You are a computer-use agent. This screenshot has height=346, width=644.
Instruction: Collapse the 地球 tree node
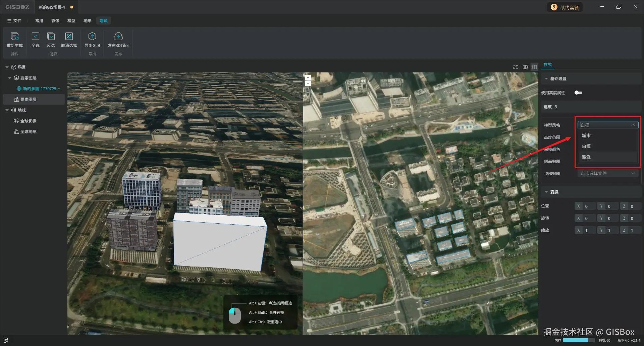(7, 110)
